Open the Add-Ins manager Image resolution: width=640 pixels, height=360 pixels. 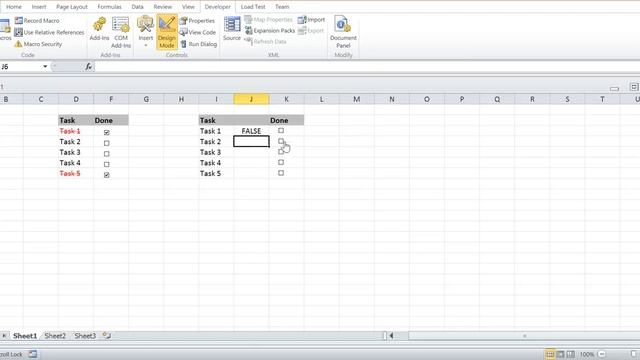point(99,29)
